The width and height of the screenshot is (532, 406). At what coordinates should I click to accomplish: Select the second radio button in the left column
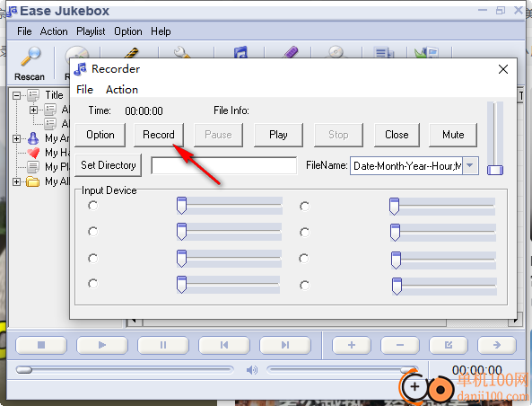93,232
